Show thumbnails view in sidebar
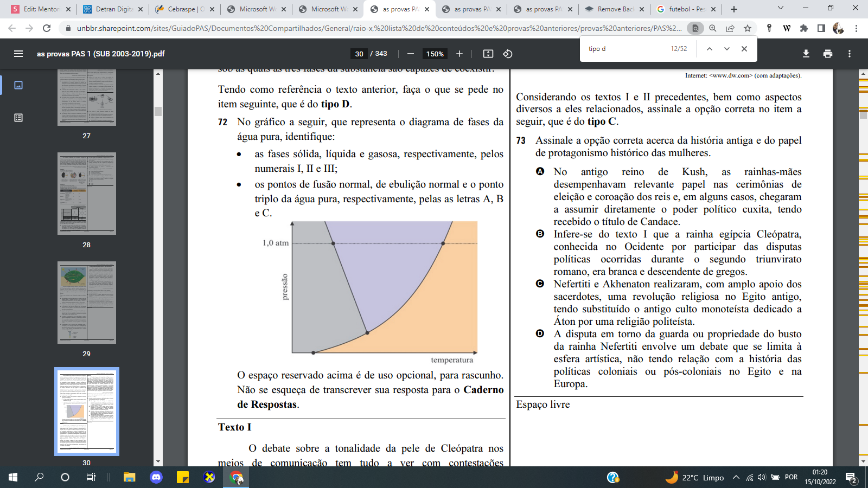This screenshot has height=488, width=868. coord(18,85)
